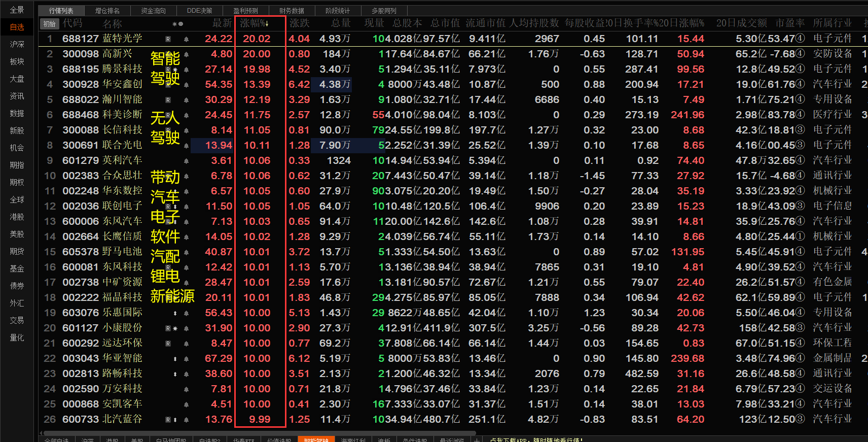Click the alert bell for 东风科技

tap(186, 267)
